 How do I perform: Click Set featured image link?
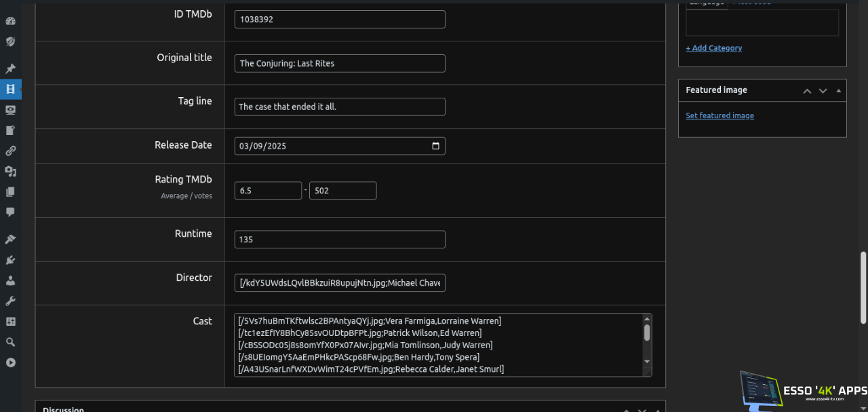tap(719, 115)
